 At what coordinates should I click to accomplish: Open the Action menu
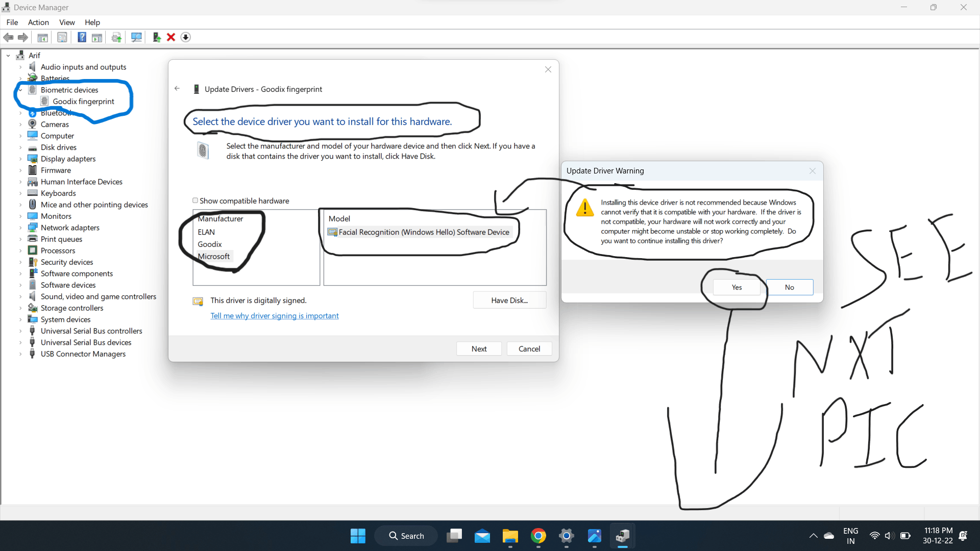38,22
